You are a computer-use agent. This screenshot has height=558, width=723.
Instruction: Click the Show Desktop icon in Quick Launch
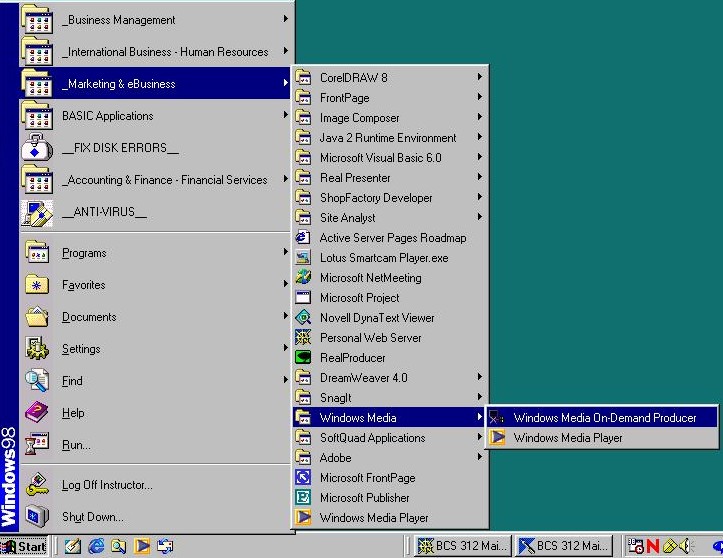click(x=73, y=546)
